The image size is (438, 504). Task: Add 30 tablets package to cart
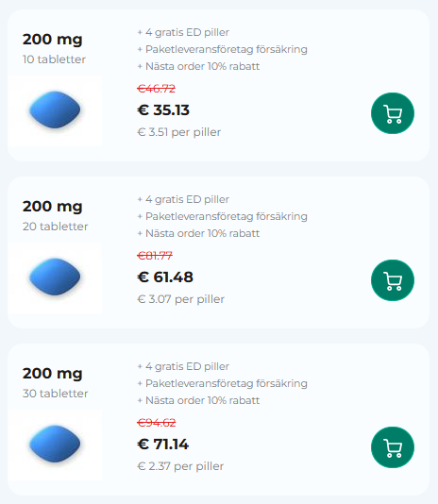click(x=393, y=447)
